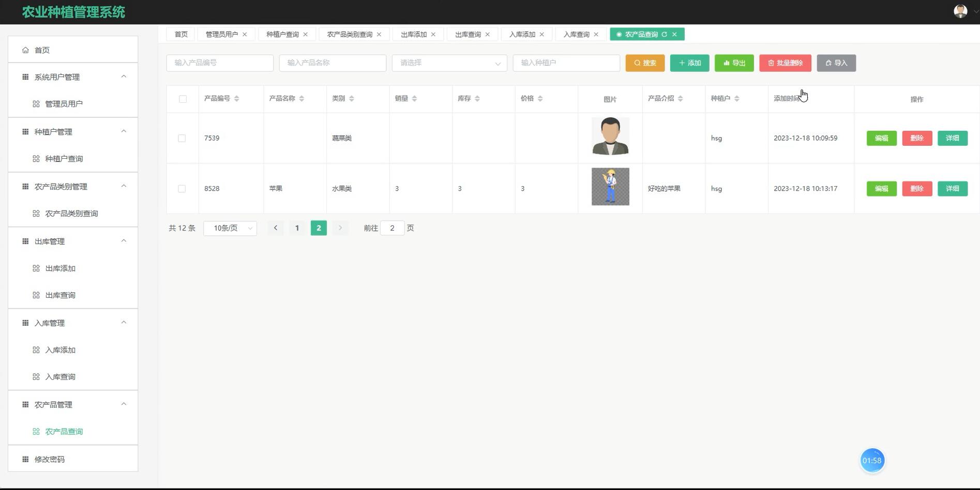Click the export icon on the 导出 button
980x490 pixels.
coord(726,63)
